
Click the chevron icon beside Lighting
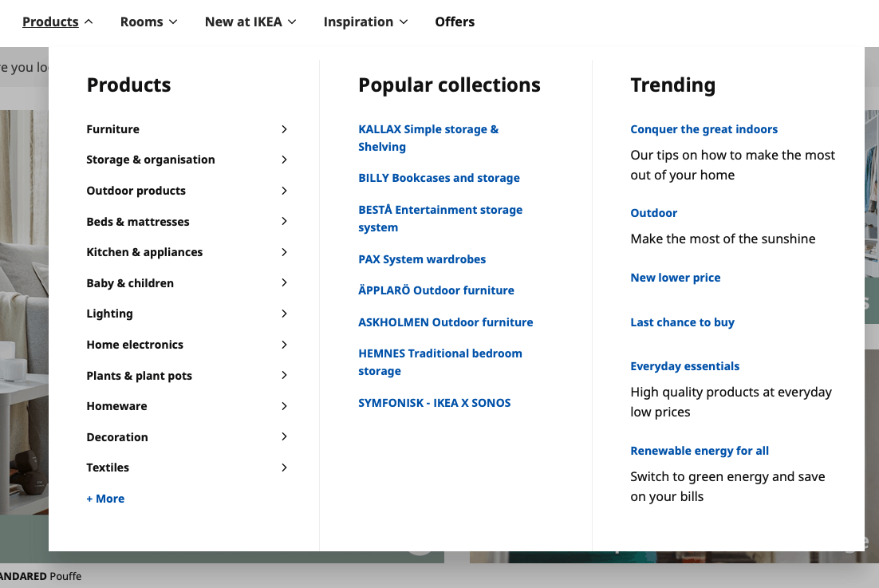[284, 314]
